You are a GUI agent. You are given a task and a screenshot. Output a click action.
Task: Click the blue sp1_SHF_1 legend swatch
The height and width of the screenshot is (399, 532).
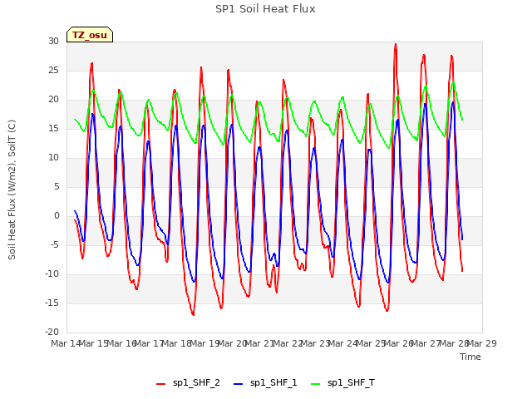pyautogui.click(x=239, y=384)
